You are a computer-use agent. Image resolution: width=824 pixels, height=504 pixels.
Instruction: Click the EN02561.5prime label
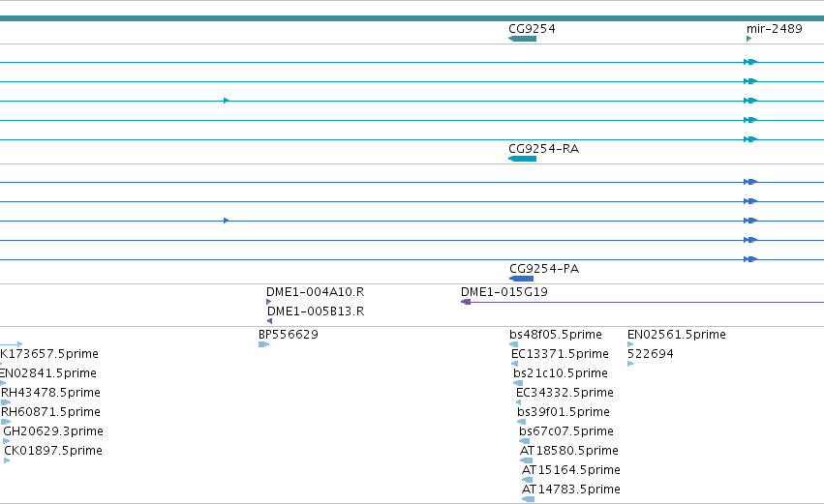pyautogui.click(x=677, y=335)
